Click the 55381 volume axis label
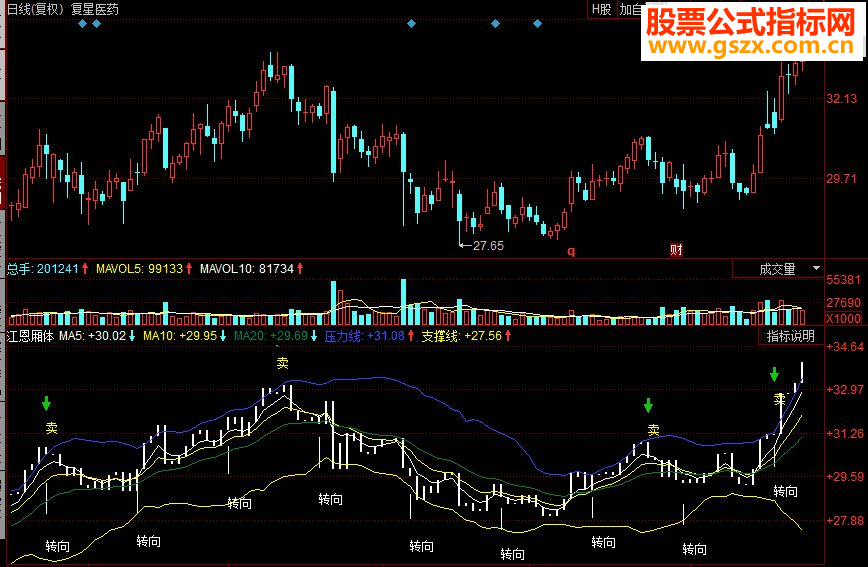Viewport: 868px width, 567px height. [844, 280]
